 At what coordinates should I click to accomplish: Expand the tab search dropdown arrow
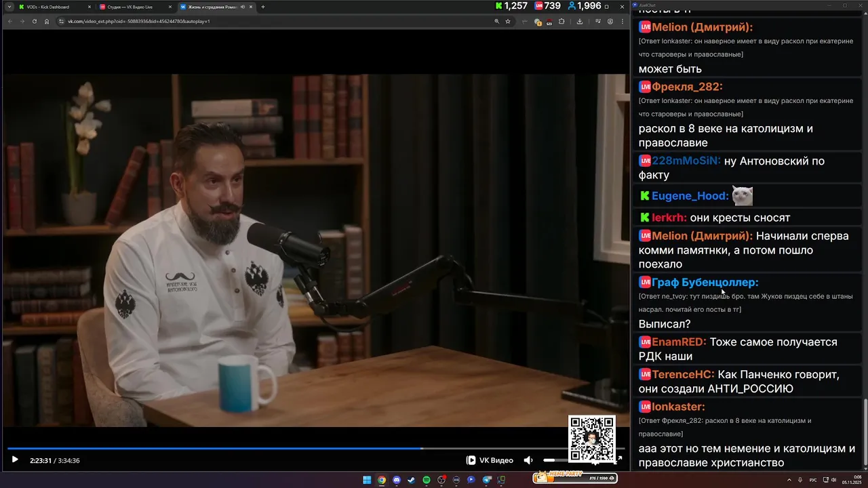[x=9, y=7]
